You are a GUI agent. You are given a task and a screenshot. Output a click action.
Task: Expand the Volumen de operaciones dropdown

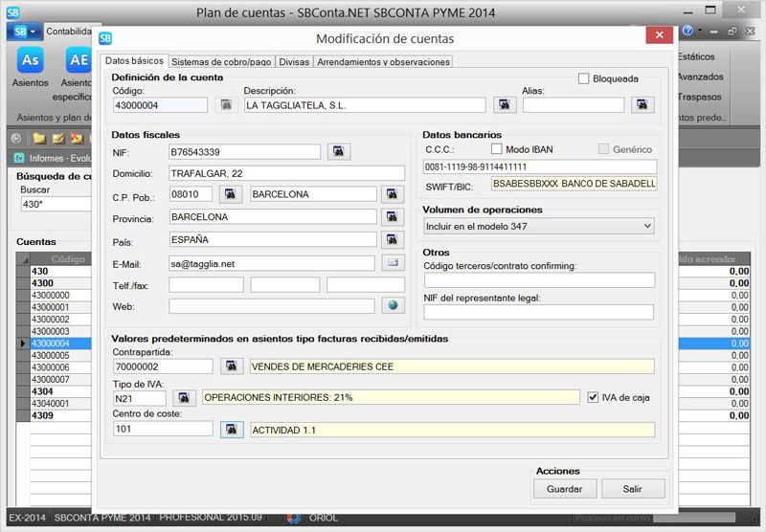pyautogui.click(x=647, y=226)
